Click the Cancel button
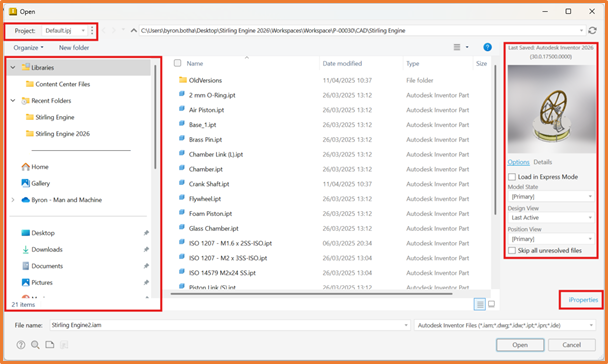608x364 pixels. [x=572, y=345]
